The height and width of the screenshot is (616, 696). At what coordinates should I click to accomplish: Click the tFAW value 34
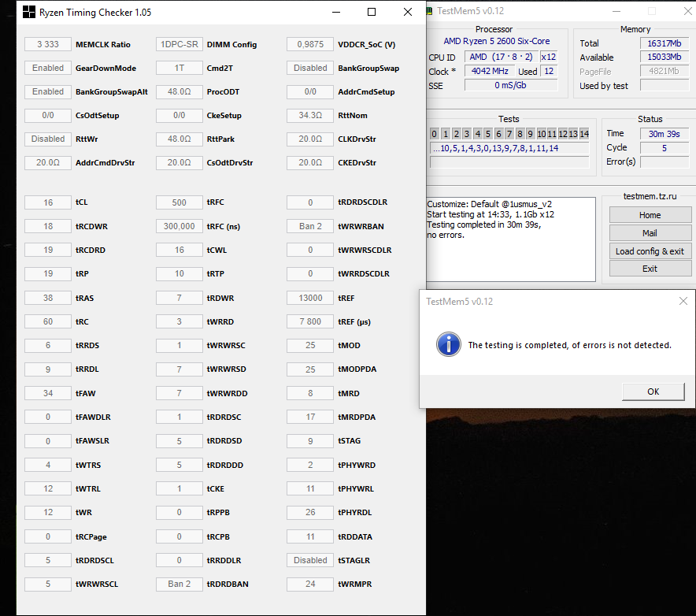pyautogui.click(x=48, y=393)
